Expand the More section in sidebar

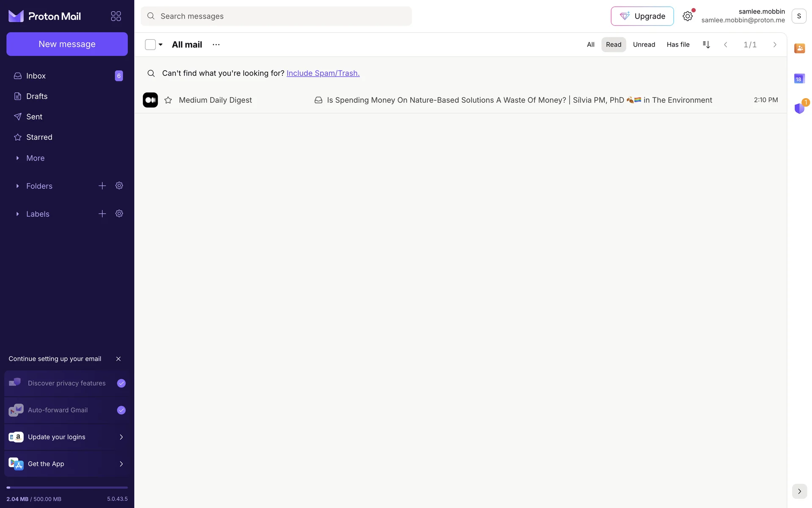(35, 158)
